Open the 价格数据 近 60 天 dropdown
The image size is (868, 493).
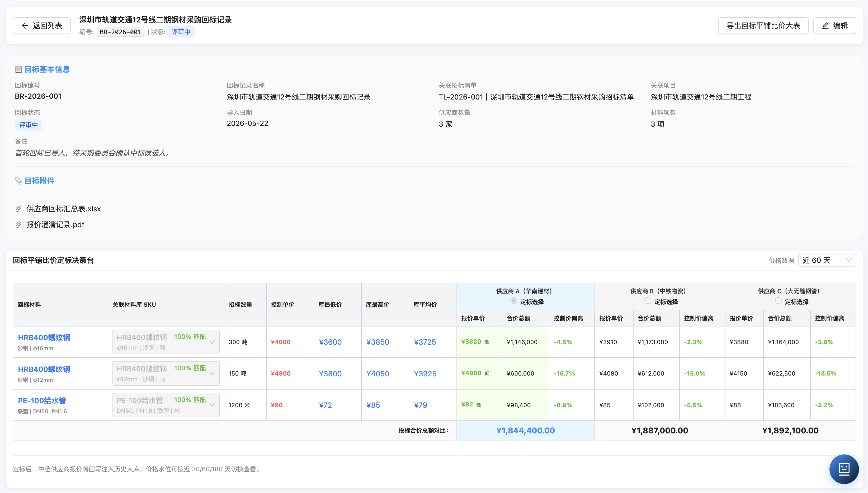tap(827, 260)
